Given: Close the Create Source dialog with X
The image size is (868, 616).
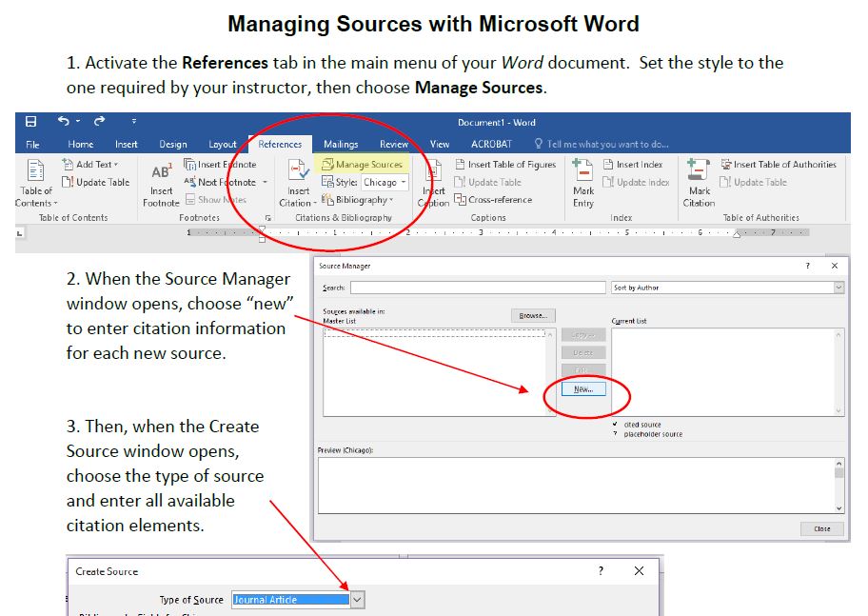Looking at the screenshot, I should tap(639, 571).
